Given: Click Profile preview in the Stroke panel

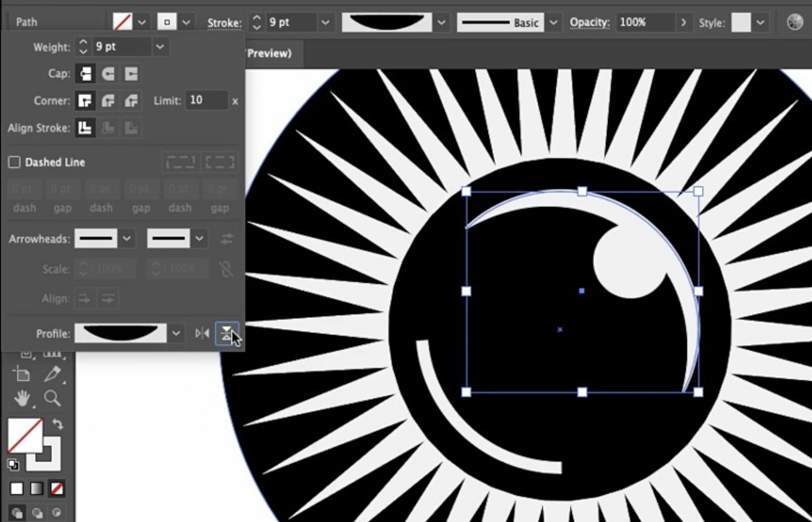Looking at the screenshot, I should pyautogui.click(x=120, y=333).
